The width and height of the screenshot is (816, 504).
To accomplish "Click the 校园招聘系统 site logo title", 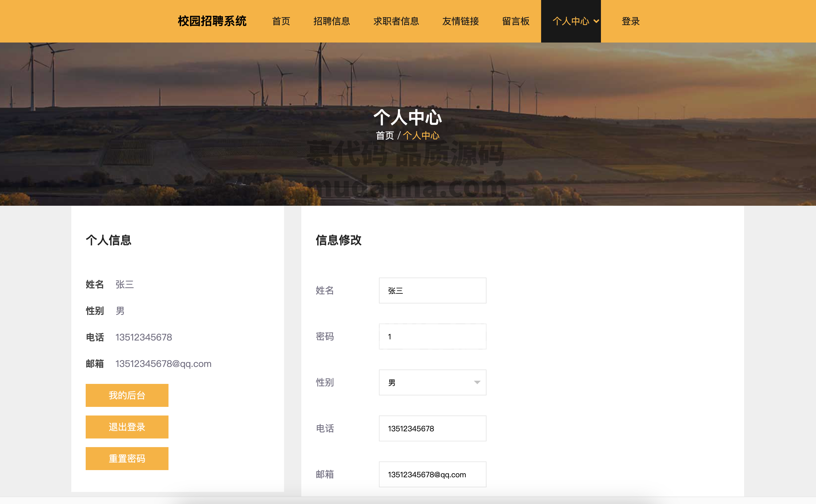I will [212, 21].
